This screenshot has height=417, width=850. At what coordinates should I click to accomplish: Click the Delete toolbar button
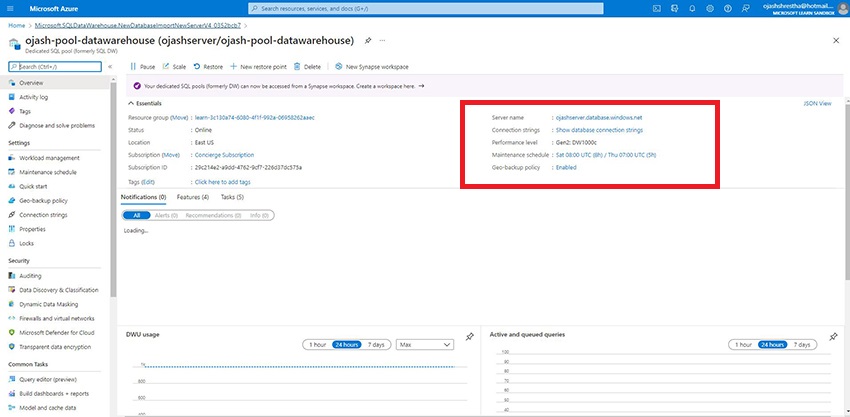pos(307,67)
